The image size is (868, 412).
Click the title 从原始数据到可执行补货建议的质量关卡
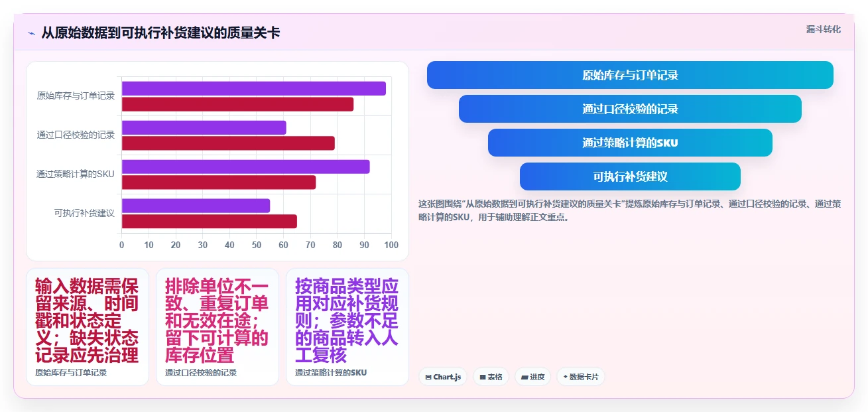(160, 33)
